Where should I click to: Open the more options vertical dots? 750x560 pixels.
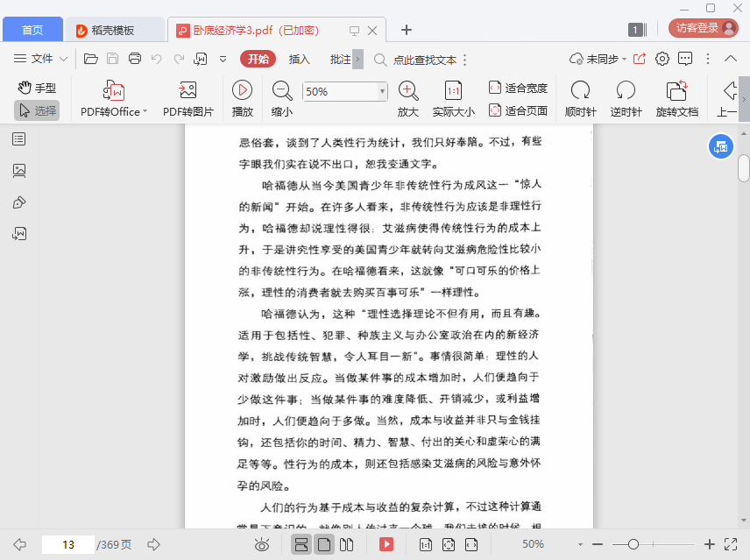[x=708, y=59]
